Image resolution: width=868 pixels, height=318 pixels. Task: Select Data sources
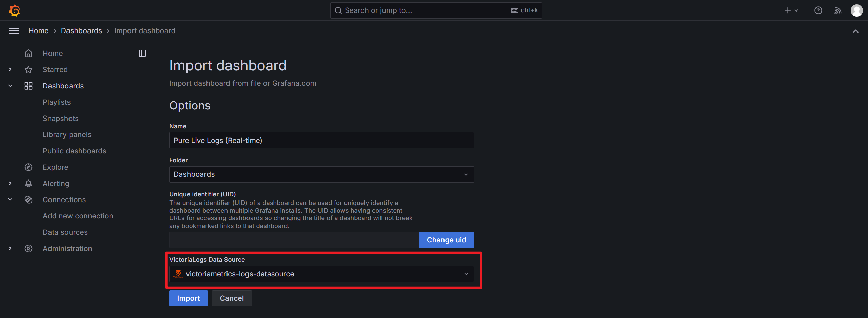click(x=65, y=232)
